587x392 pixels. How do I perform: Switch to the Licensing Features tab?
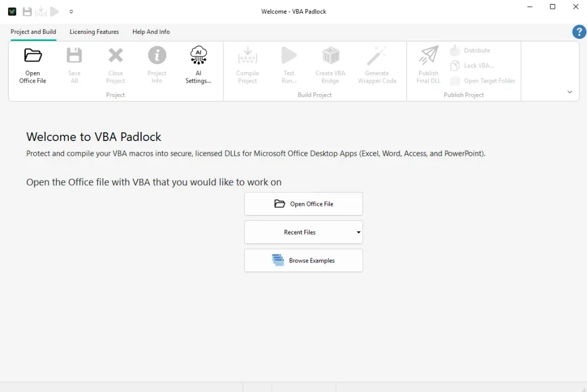(94, 32)
